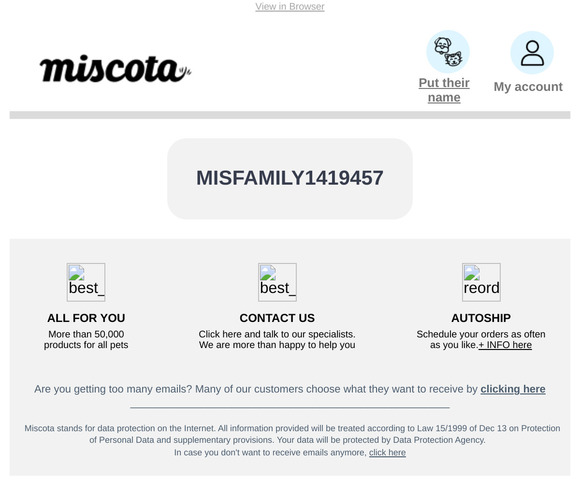
Task: Click More than 50,000 products text
Action: pos(86,340)
